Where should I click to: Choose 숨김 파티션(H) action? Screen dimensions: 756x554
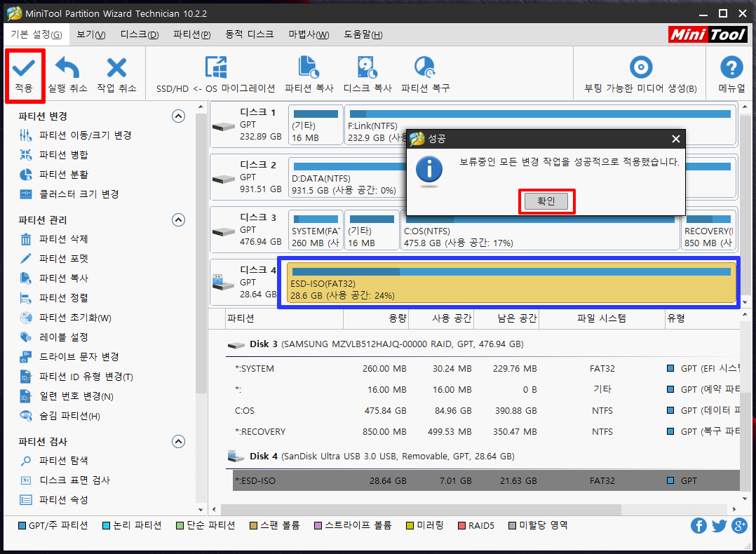point(60,416)
